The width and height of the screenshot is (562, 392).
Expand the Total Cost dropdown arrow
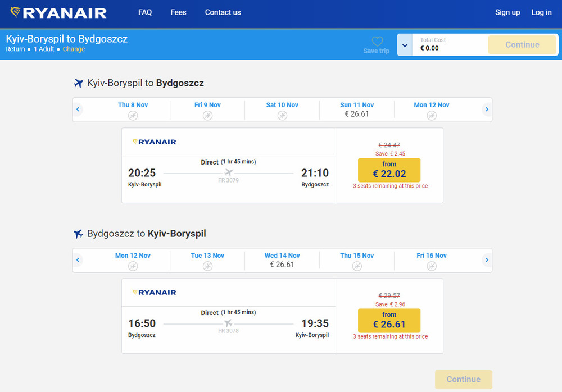pyautogui.click(x=405, y=45)
